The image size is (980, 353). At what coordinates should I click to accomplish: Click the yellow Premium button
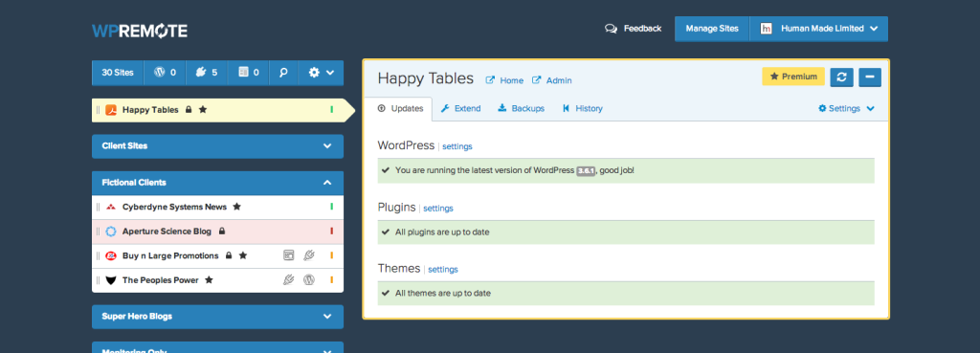click(x=793, y=77)
